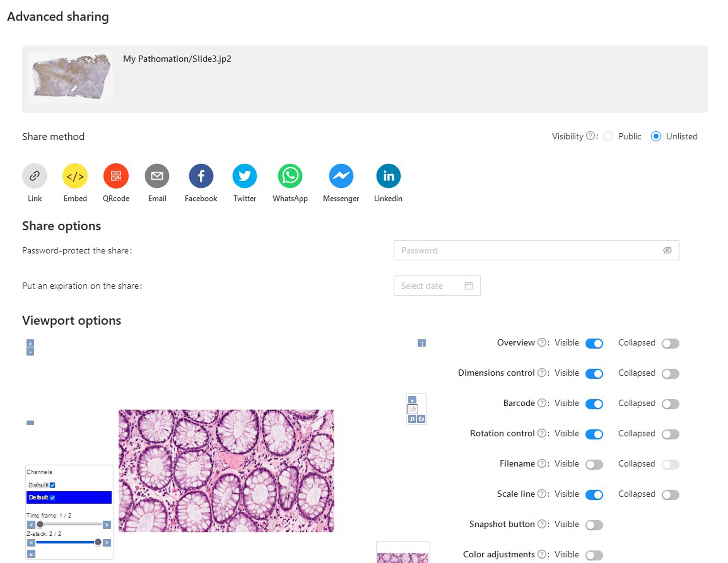The height and width of the screenshot is (563, 728).
Task: Click the Password input field
Action: coord(527,251)
